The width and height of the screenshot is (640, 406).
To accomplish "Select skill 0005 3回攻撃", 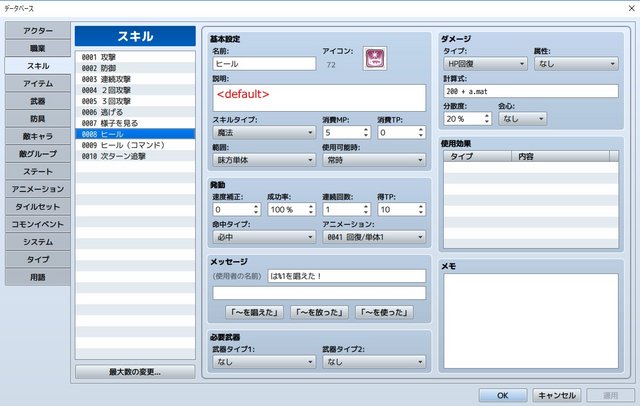I will click(x=135, y=101).
